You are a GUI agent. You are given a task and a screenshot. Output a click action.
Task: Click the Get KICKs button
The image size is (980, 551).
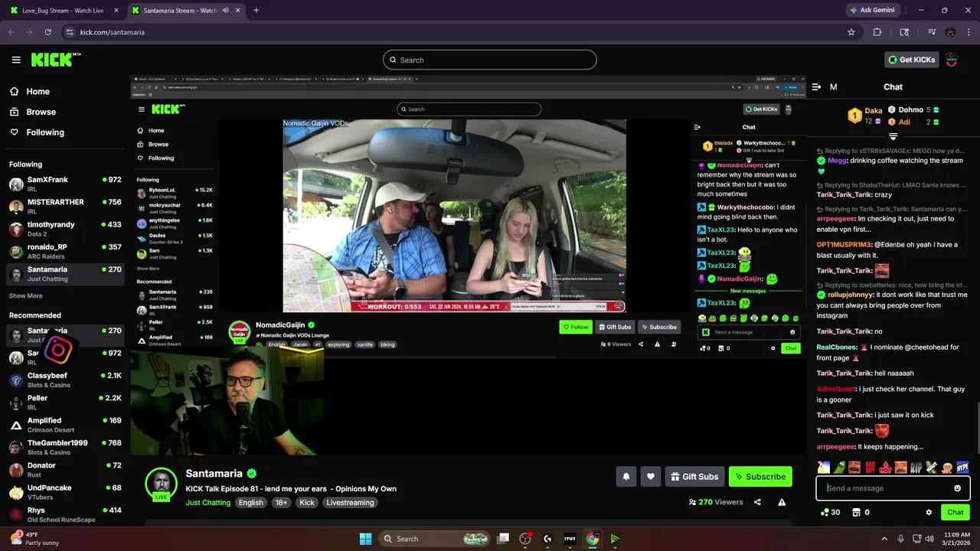(911, 60)
